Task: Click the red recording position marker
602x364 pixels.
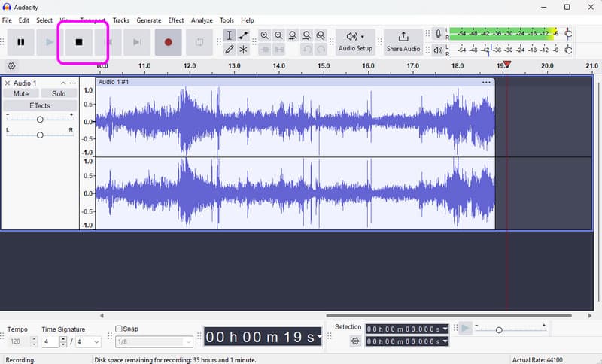Action: 506,65
